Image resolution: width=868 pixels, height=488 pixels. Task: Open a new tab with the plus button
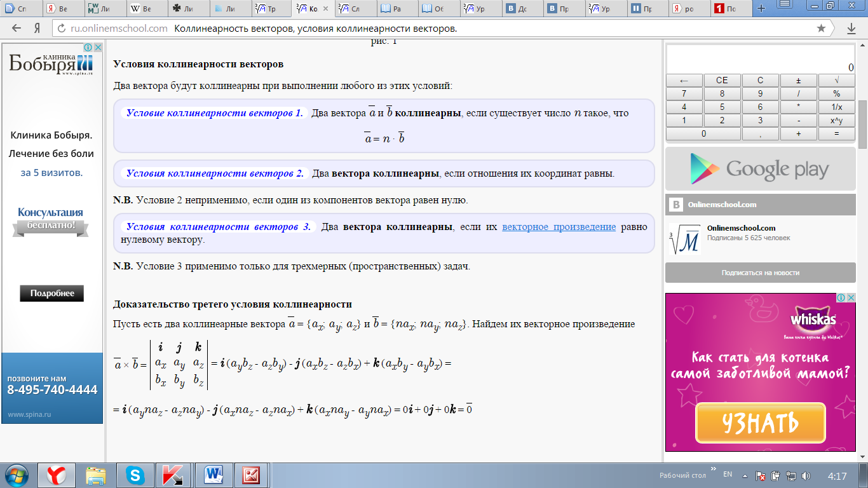(761, 8)
